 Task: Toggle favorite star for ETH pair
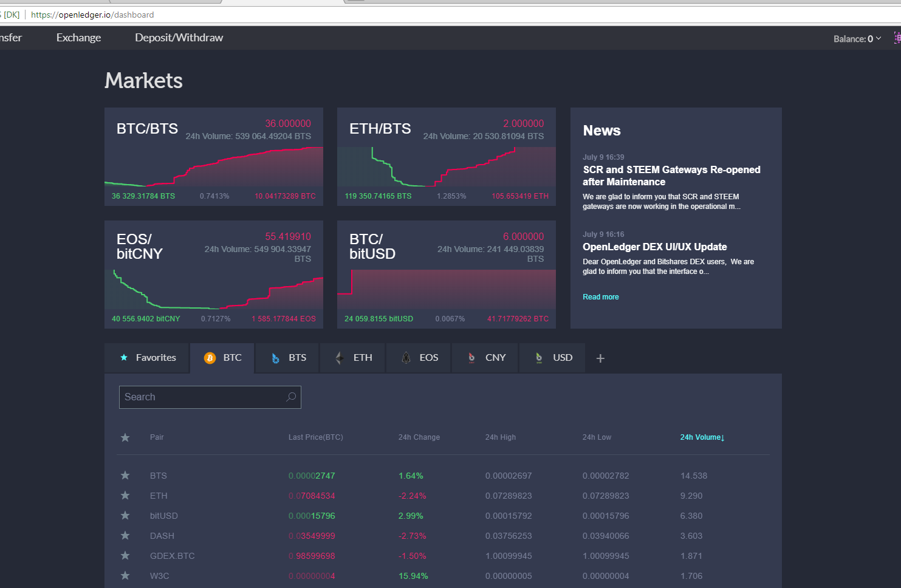click(x=125, y=496)
